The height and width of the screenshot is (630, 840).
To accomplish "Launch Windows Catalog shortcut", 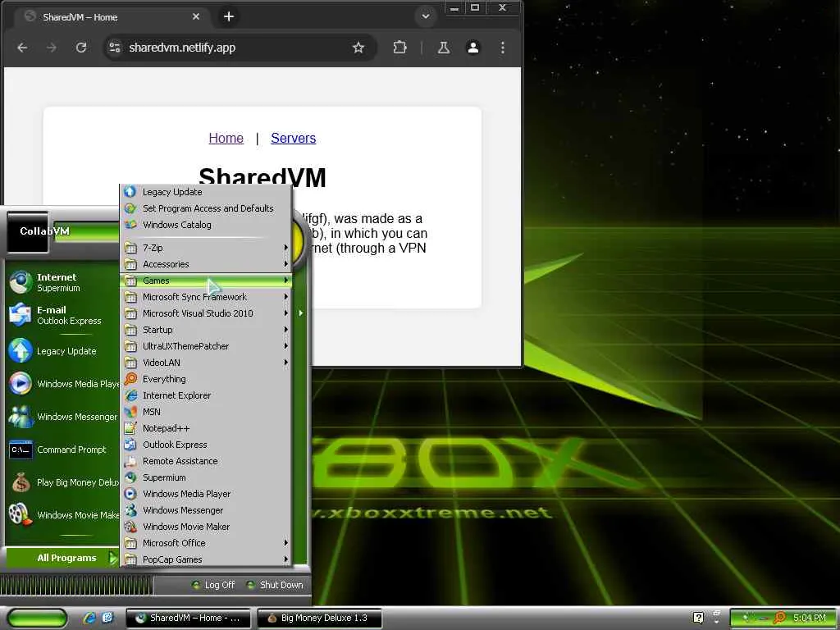I will (x=206, y=225).
